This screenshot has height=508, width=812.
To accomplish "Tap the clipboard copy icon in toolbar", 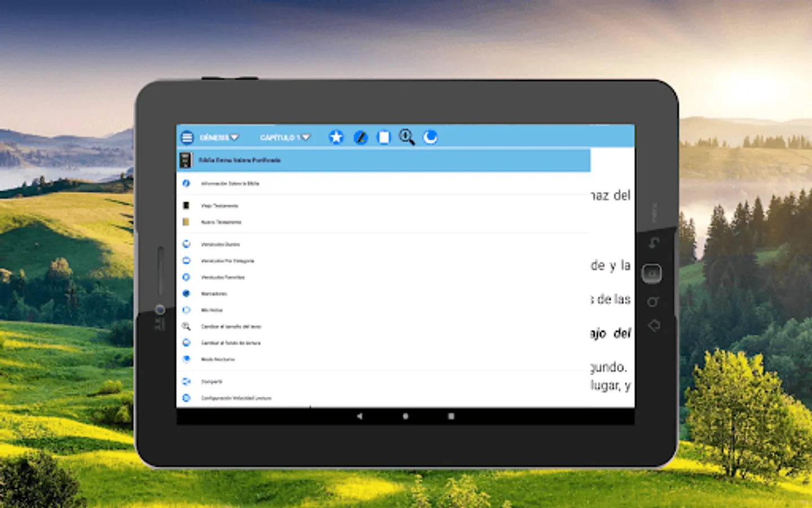I will (x=383, y=137).
